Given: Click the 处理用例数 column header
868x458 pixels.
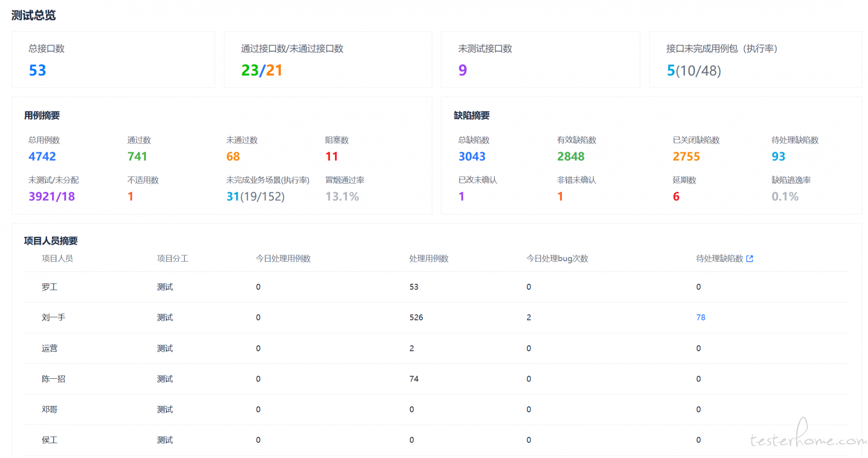Looking at the screenshot, I should pyautogui.click(x=429, y=258).
